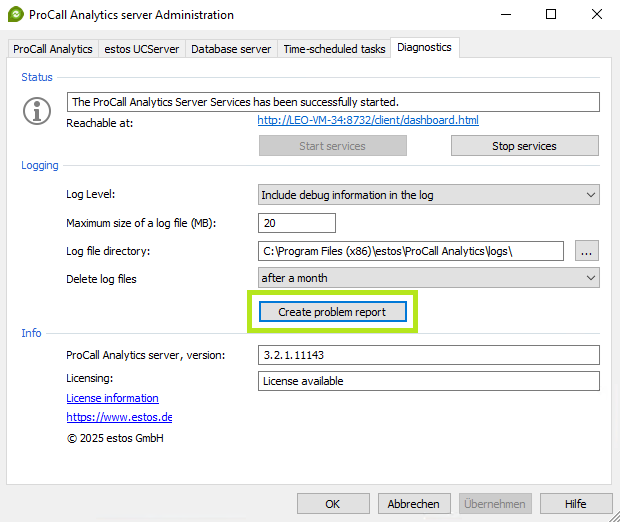Select the Database server tab
620x522 pixels.
tap(231, 49)
